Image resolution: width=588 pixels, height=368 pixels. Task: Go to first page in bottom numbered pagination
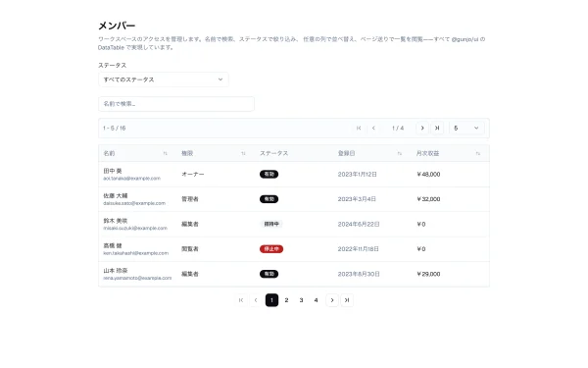pos(241,300)
